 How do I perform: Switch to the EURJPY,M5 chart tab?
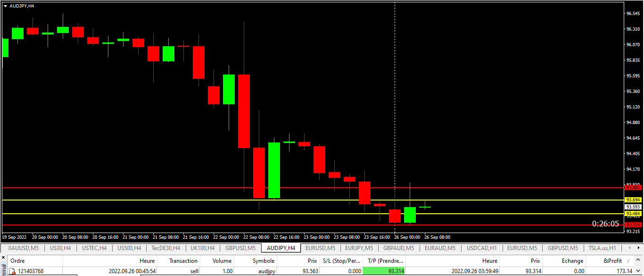click(359, 248)
